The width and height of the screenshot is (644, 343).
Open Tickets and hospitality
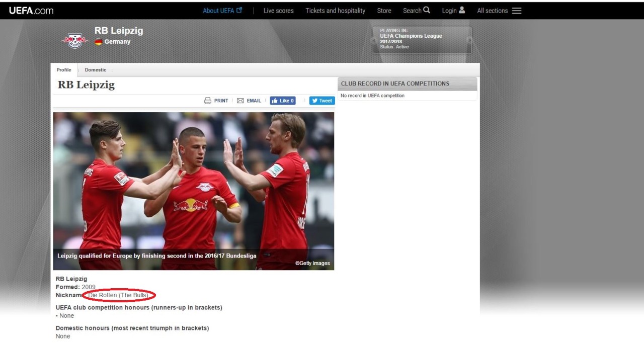point(336,11)
